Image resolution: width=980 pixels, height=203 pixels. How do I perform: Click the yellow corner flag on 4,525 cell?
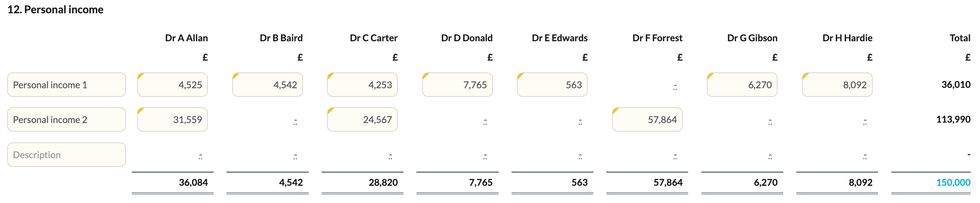[140, 75]
